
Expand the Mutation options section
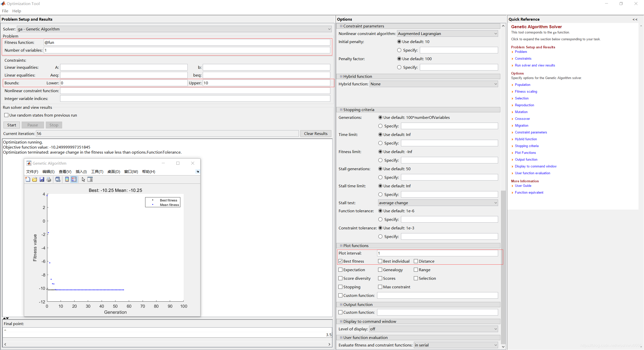tap(520, 112)
